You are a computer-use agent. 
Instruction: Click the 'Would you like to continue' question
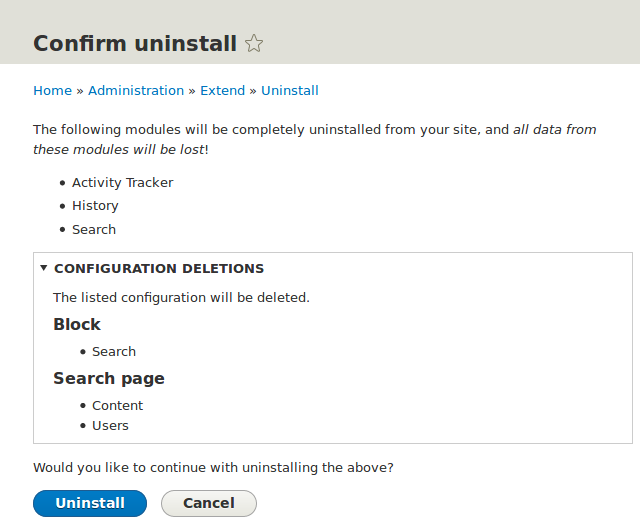213,466
